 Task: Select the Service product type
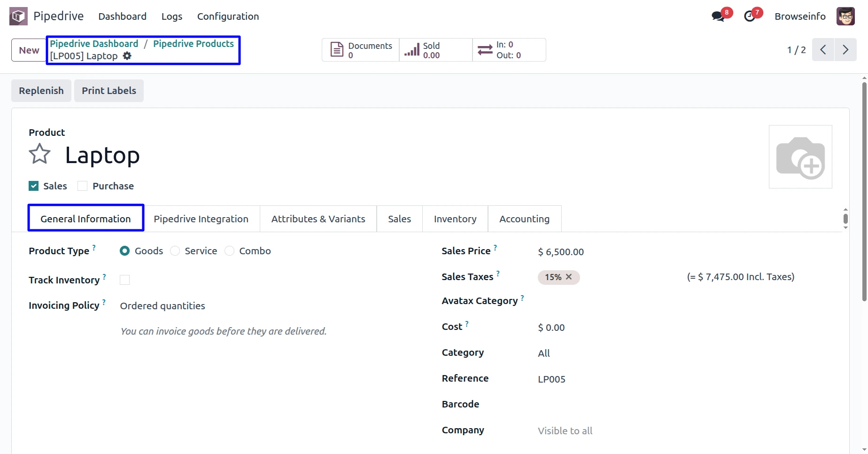point(175,251)
